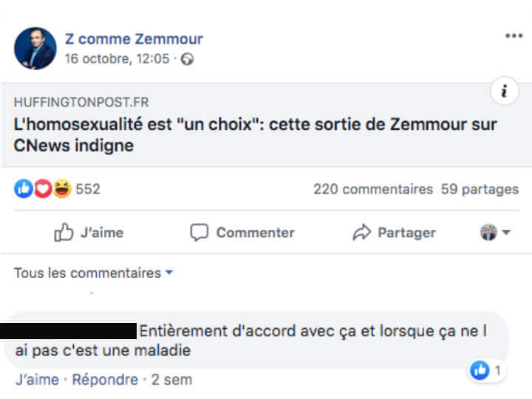Open the HuffingtonPost article headline
Screen dimensions: 532x399
click(255, 134)
